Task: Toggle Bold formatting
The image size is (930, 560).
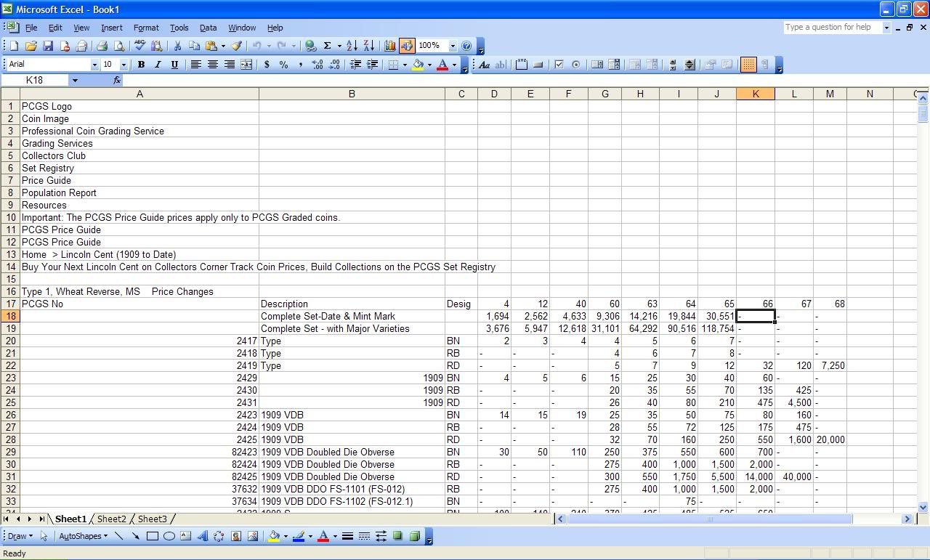Action: (x=141, y=65)
